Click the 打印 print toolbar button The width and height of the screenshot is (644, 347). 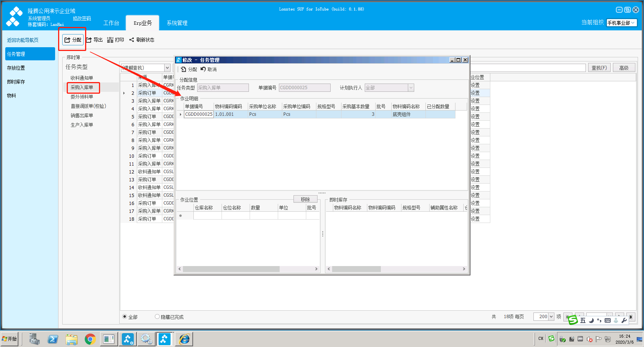115,40
